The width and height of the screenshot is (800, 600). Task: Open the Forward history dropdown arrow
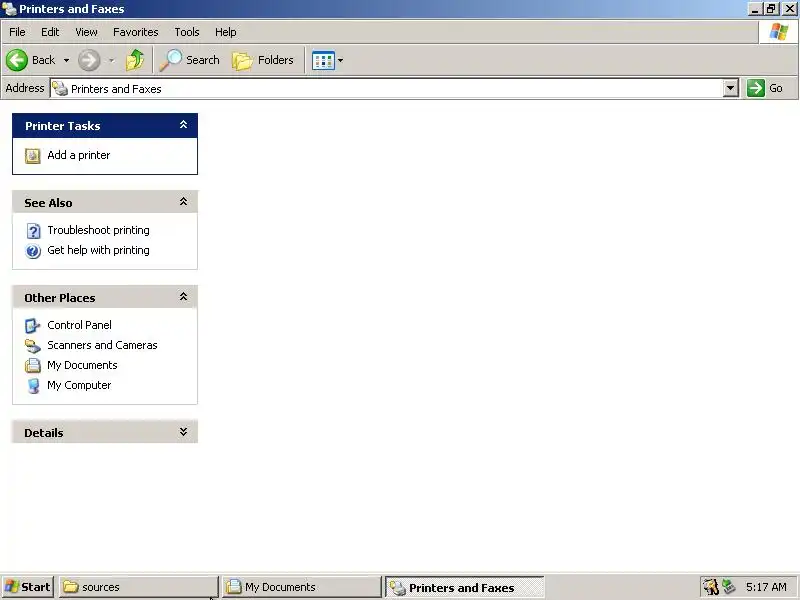pos(111,60)
